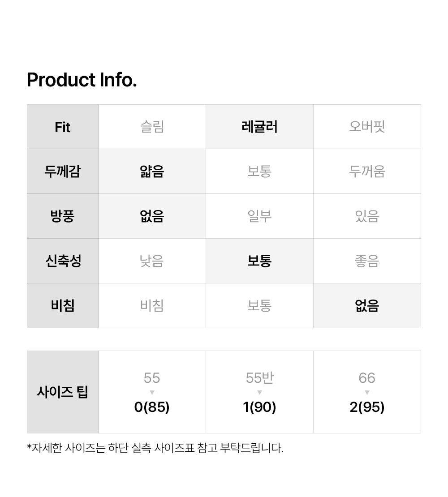Pick 있음 for windproofing
Viewport: 448px width, 497px height.
pos(367,216)
